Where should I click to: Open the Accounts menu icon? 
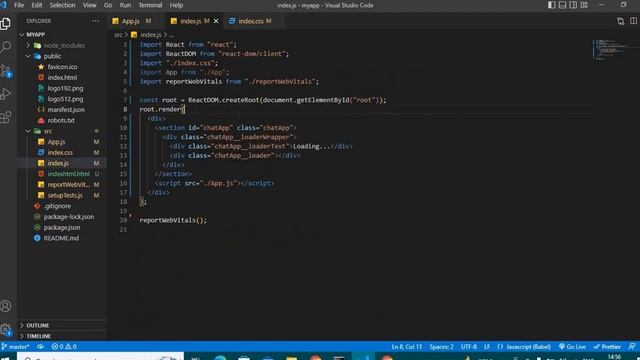[6, 306]
